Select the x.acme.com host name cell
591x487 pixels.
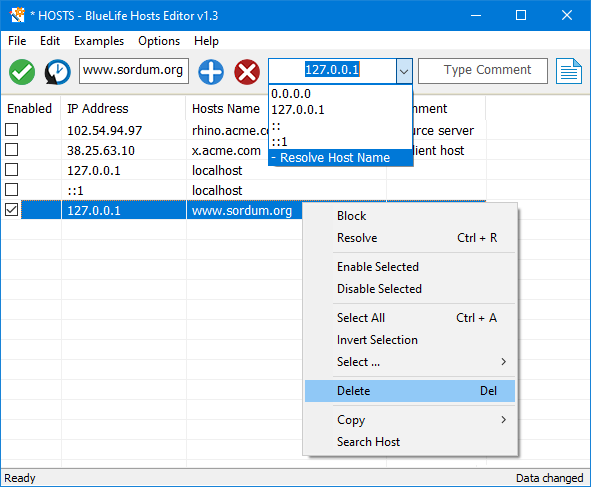228,150
